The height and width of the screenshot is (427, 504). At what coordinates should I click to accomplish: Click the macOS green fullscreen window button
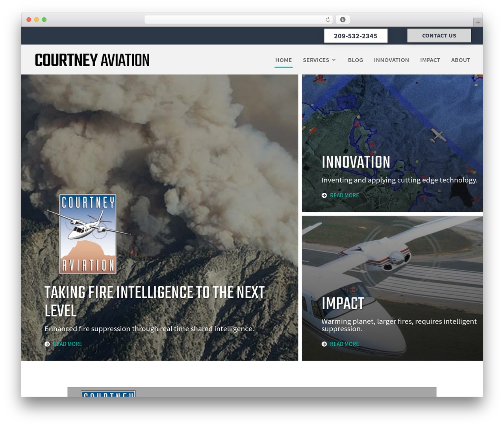tap(44, 20)
